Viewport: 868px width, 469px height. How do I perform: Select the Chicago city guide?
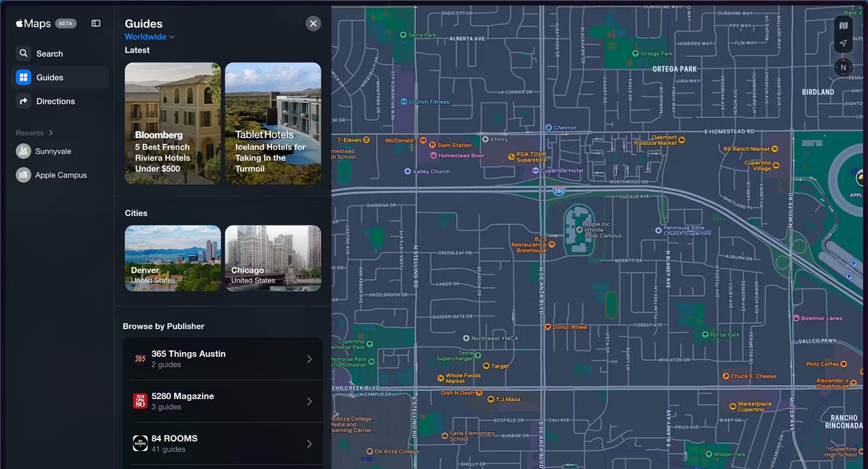tap(273, 258)
